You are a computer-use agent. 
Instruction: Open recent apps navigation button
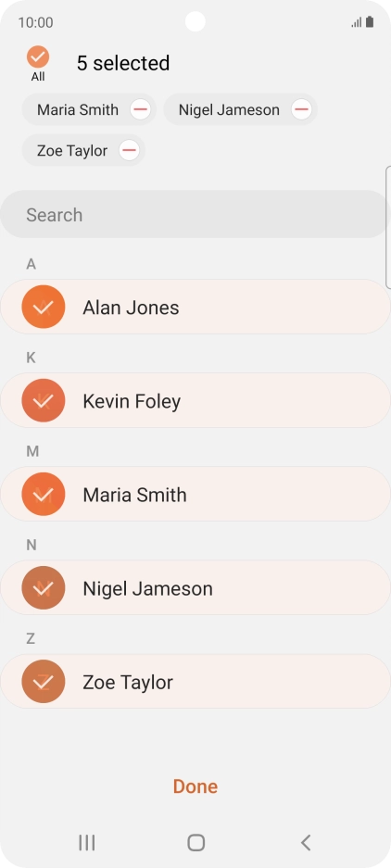86,843
